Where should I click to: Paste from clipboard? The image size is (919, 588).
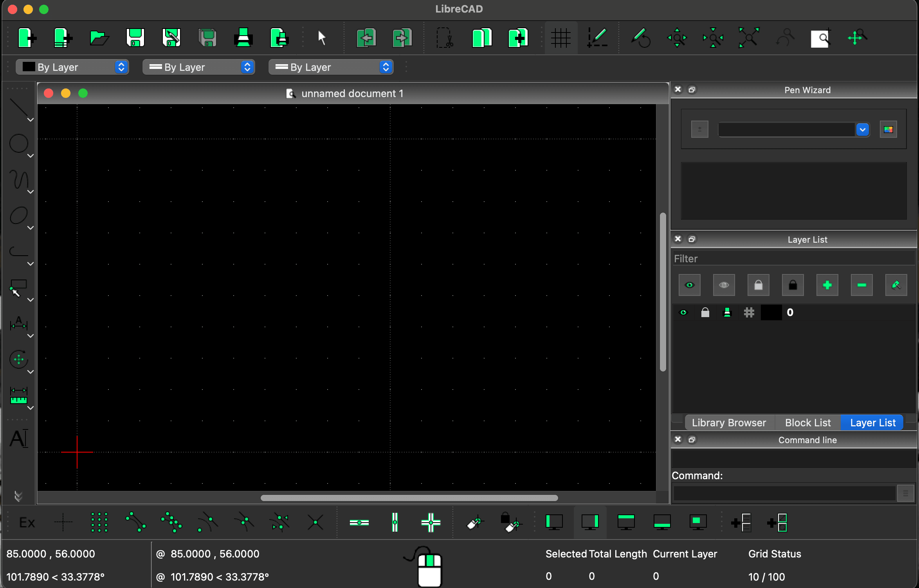pos(518,38)
